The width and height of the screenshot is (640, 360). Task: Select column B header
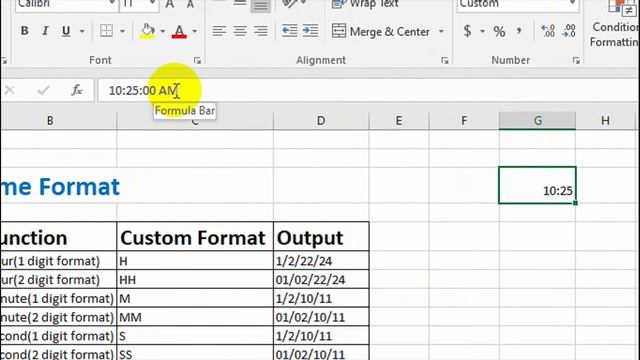click(x=50, y=121)
